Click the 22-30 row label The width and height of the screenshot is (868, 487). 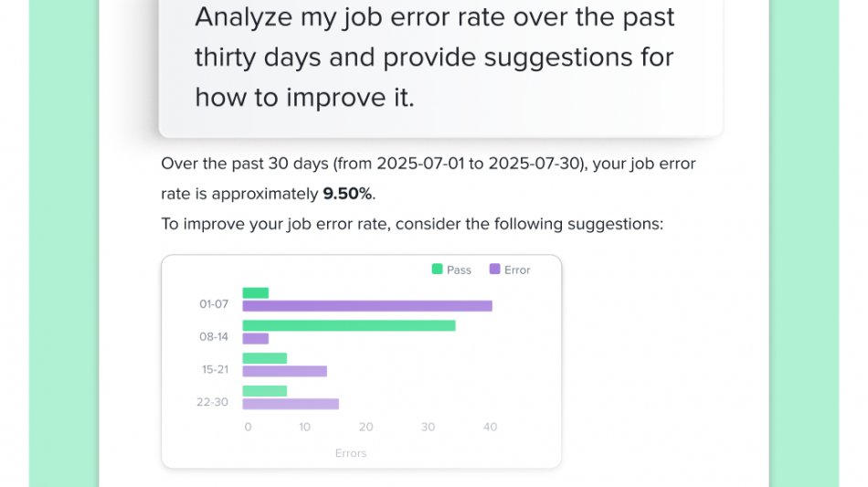click(213, 402)
